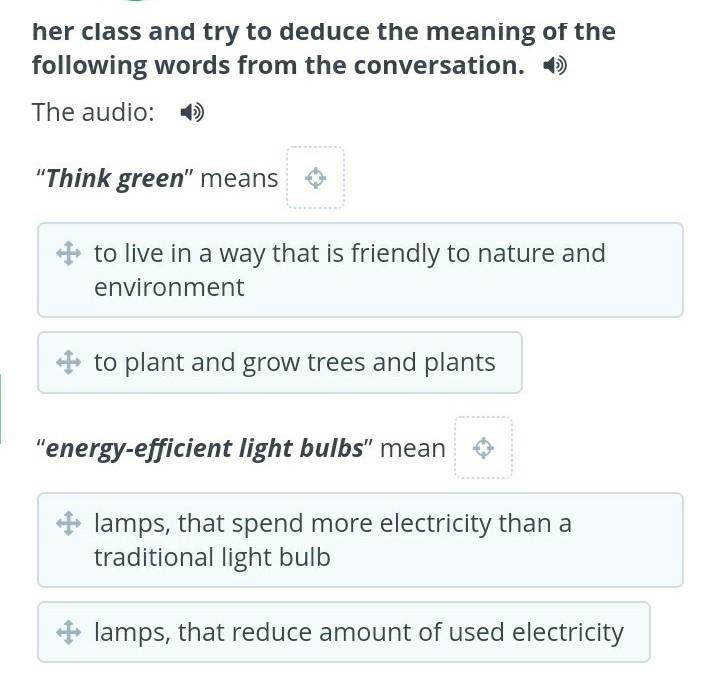Screen dimensions: 709x697
Task: Click the word "environment" in the first answer
Action: (169, 287)
